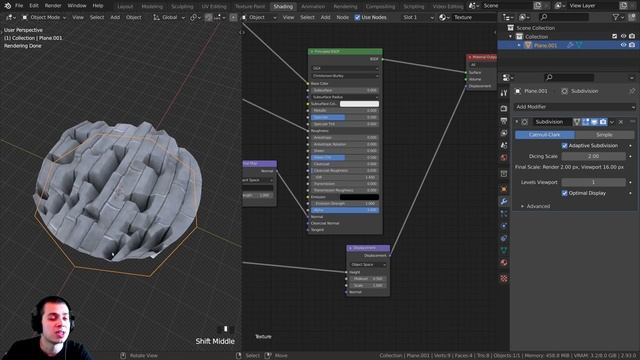This screenshot has width=640, height=360.
Task: Open the outliner filter funnel icon
Action: tap(618, 17)
